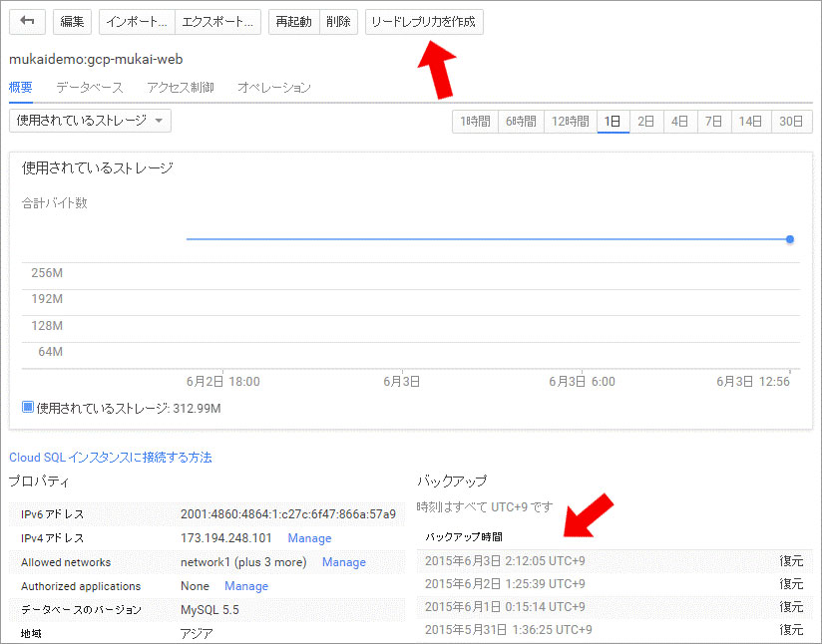Select the 14日 time range
Screen dimensions: 822x644
coord(751,122)
